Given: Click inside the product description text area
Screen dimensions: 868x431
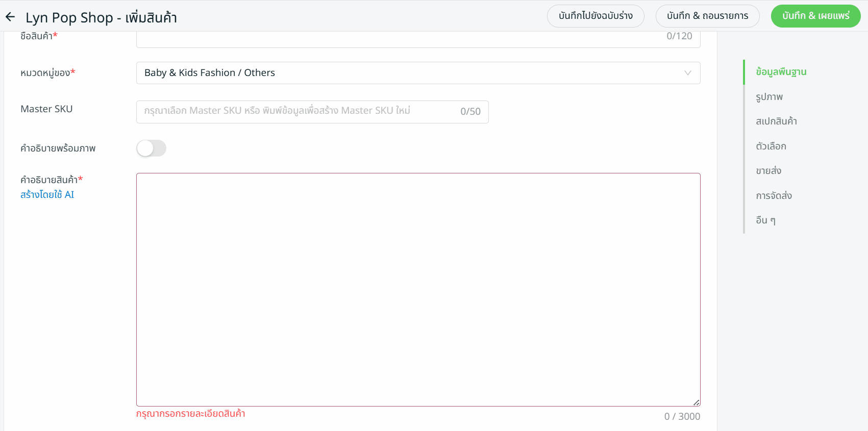Looking at the screenshot, I should point(418,289).
